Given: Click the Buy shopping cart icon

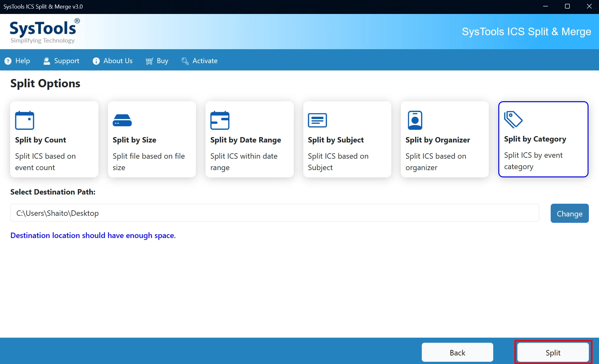Looking at the screenshot, I should [x=149, y=61].
